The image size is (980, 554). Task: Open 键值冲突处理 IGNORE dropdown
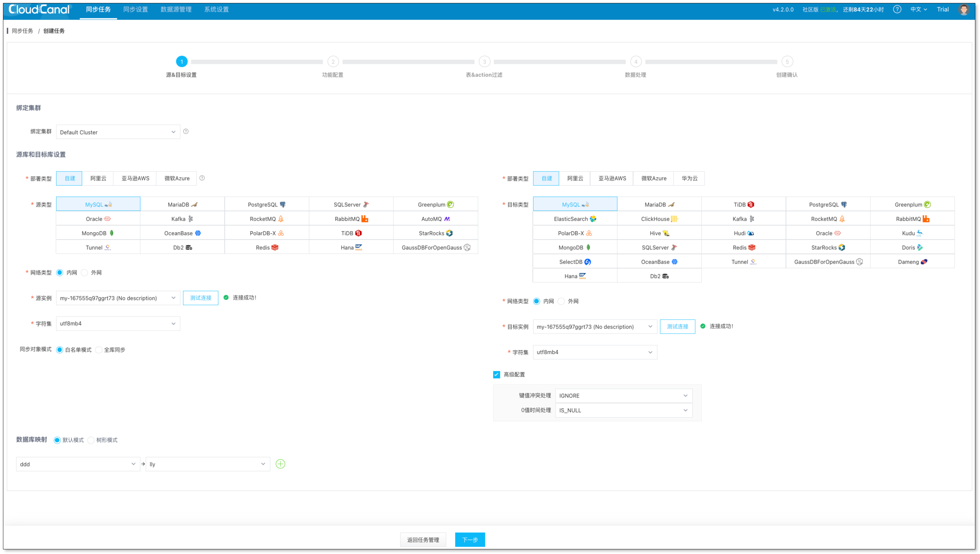click(x=623, y=396)
